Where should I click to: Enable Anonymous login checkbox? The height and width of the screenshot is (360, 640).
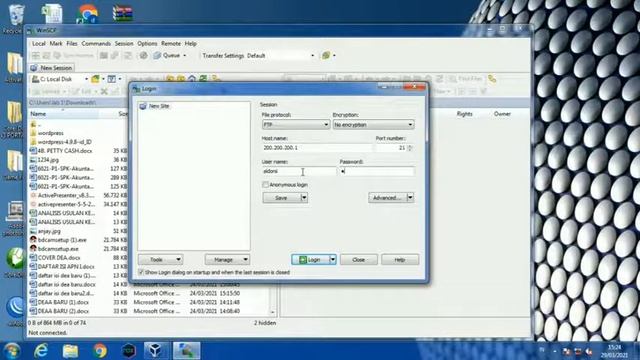click(265, 185)
